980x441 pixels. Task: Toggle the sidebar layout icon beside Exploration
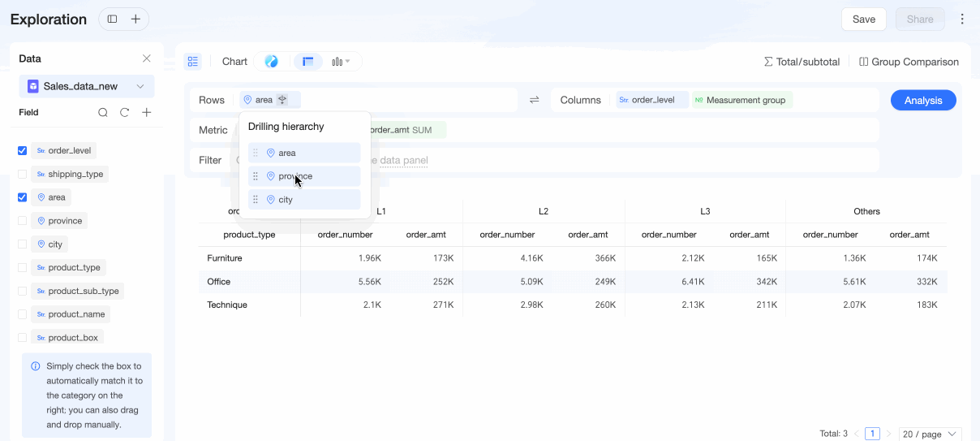coord(112,19)
